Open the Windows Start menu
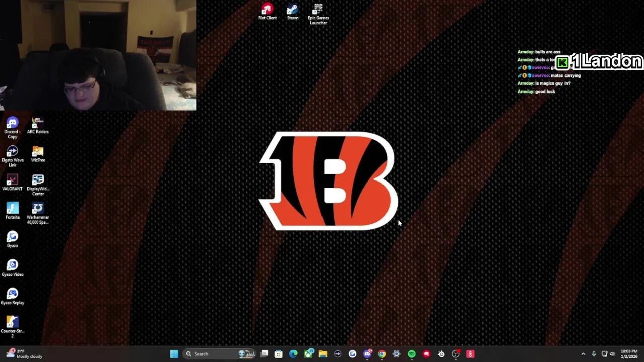The height and width of the screenshot is (362, 644). click(x=174, y=354)
